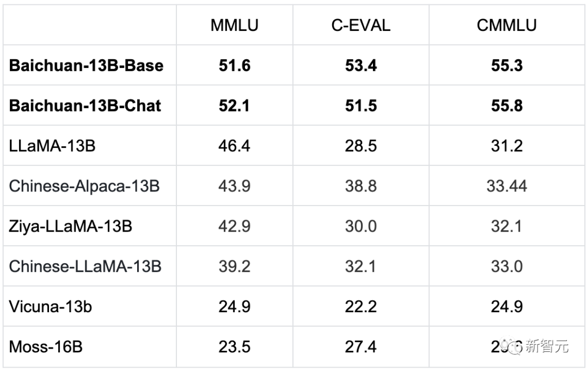
Task: Click Ziya-LLaMA-13B MMLU score 42.9
Action: (235, 226)
